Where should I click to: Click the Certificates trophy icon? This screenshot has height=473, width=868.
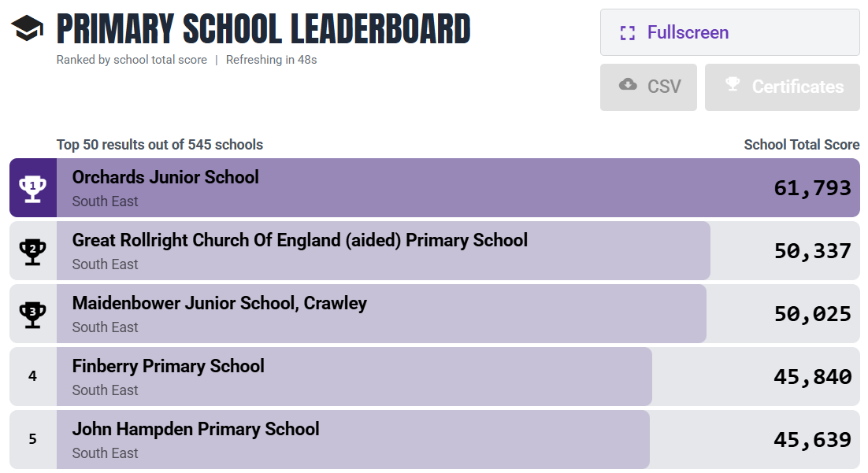coord(733,85)
